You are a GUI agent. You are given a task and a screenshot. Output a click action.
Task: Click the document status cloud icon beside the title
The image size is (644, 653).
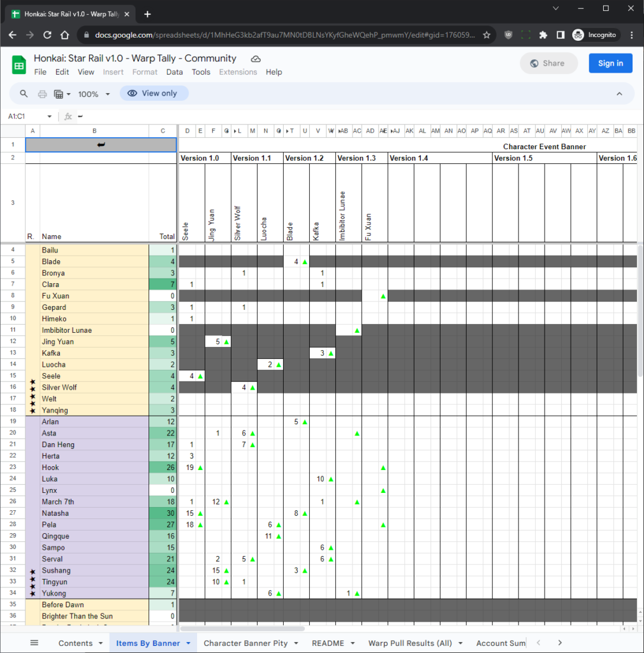pyautogui.click(x=255, y=58)
